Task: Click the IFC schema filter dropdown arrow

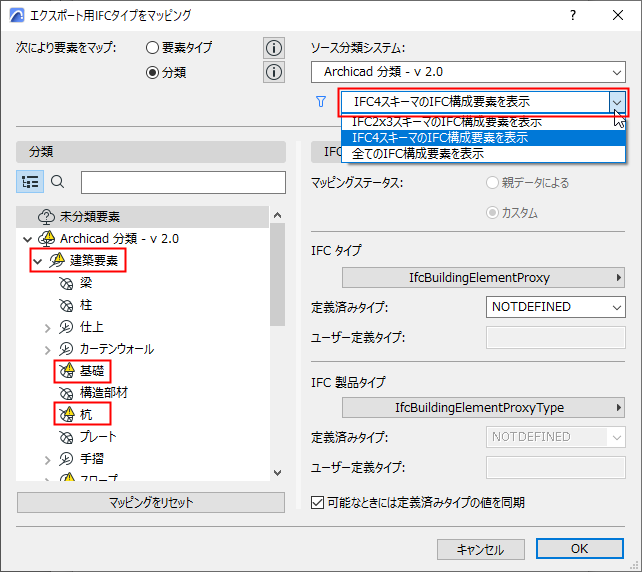Action: pos(617,102)
